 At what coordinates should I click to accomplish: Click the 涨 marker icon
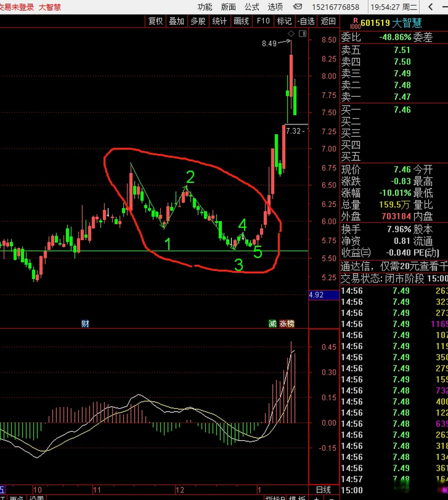283,323
